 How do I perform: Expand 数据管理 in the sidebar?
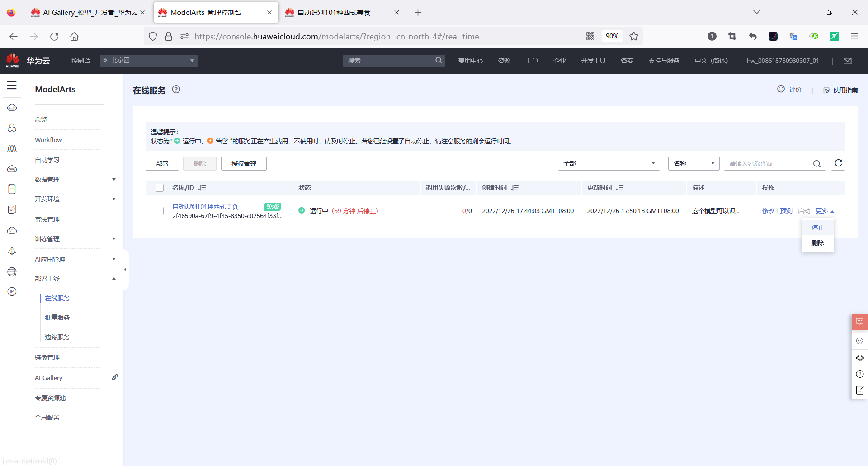point(114,180)
